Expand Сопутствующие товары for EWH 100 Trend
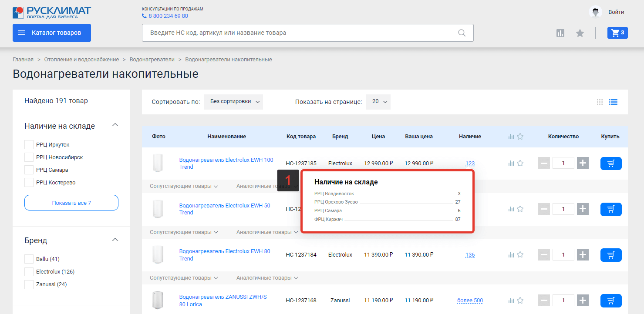644x314 pixels. click(184, 186)
